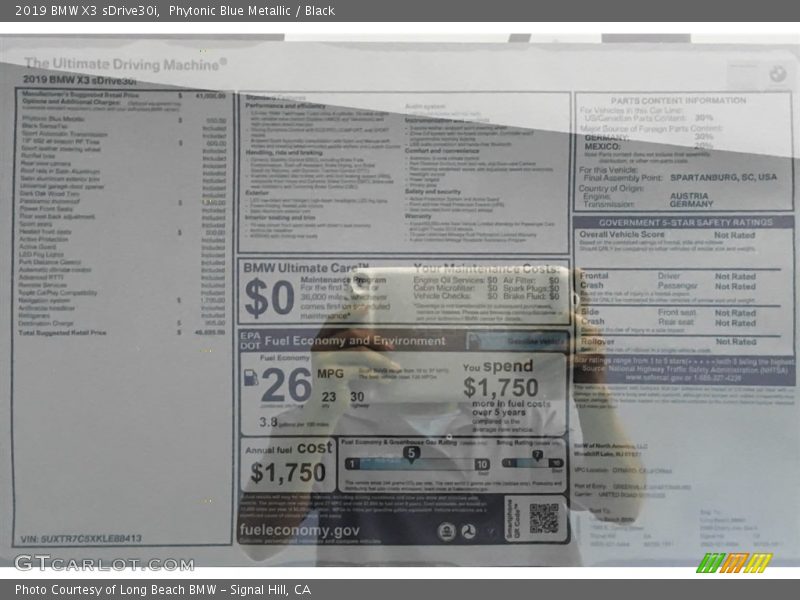This screenshot has height=600, width=800.
Task: Click 'Not Rated' for Overall Vehicle Score
Action: (734, 235)
